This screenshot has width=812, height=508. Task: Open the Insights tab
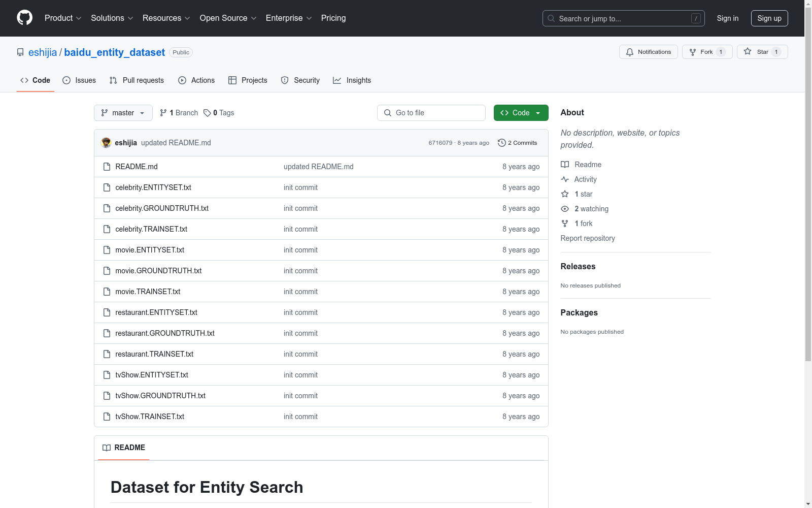click(352, 80)
